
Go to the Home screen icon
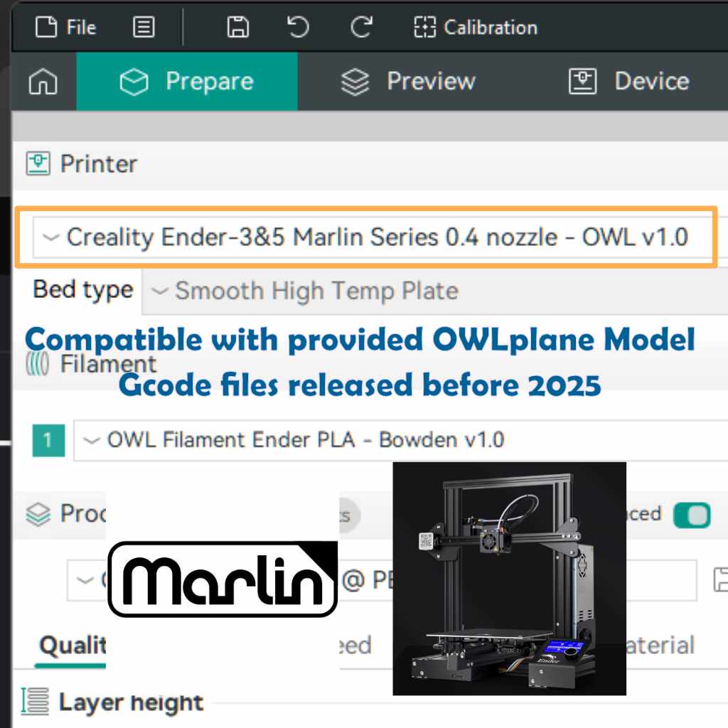click(43, 82)
